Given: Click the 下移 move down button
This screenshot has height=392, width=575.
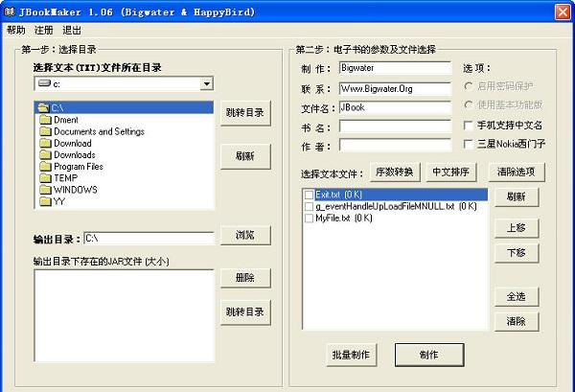Looking at the screenshot, I should coord(517,253).
